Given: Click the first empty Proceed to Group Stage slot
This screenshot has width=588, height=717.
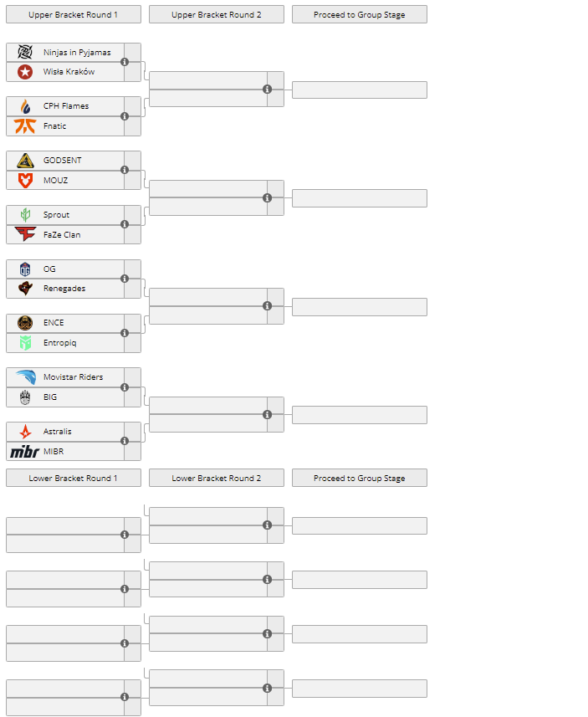Looking at the screenshot, I should 360,90.
